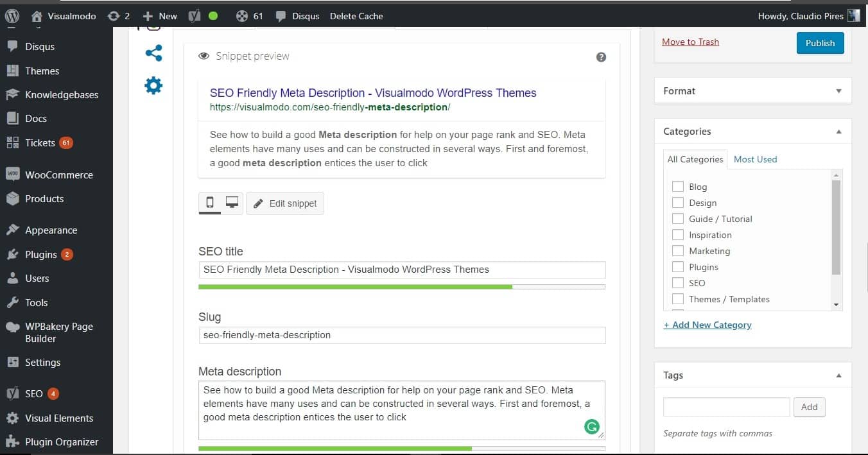Open the support icon showing 61
This screenshot has height=455, width=868.
click(x=250, y=16)
